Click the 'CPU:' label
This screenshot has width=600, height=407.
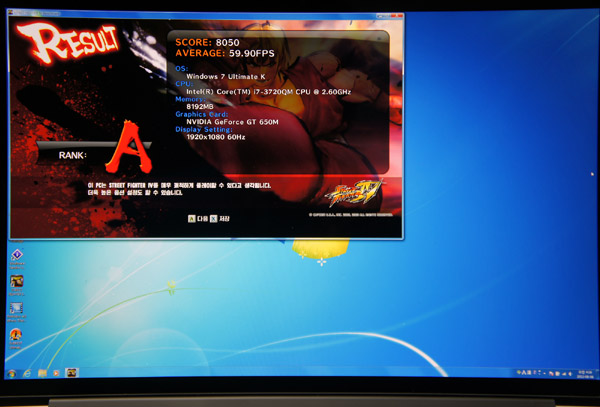click(x=184, y=84)
